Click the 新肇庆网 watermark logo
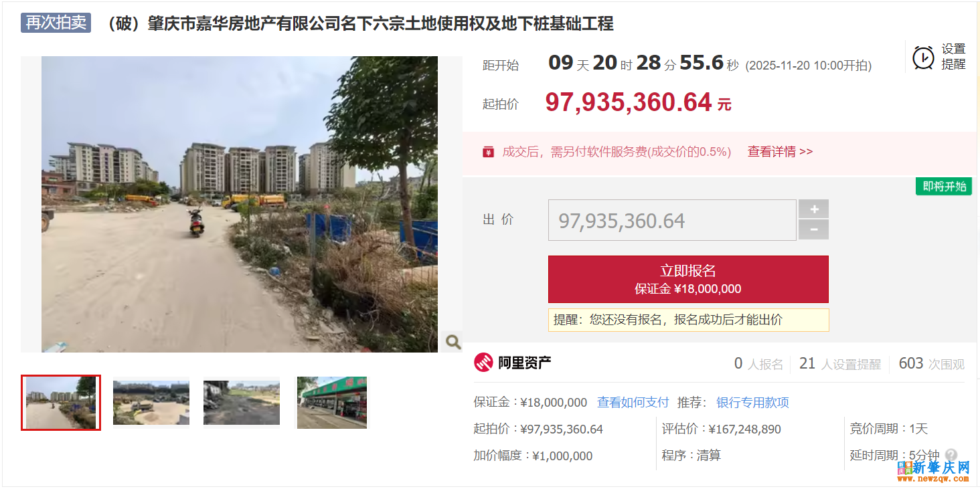The image size is (980, 489). 934,470
